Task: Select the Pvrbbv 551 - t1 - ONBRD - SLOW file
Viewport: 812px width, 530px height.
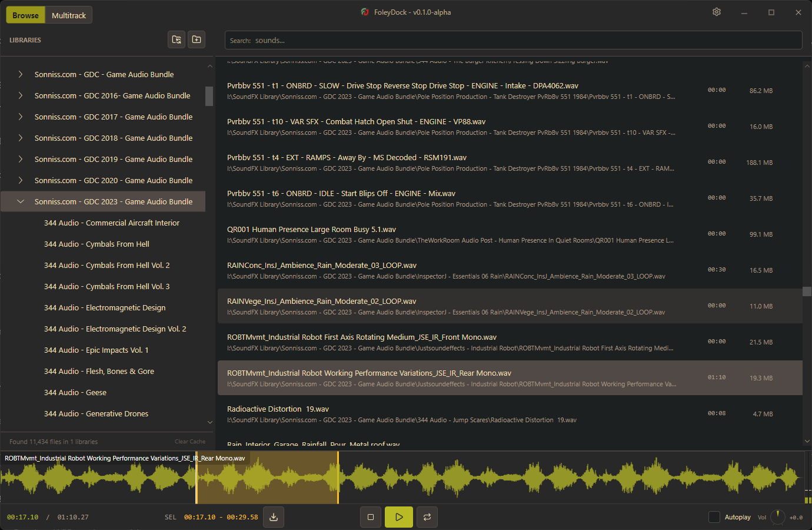Action: [510, 91]
